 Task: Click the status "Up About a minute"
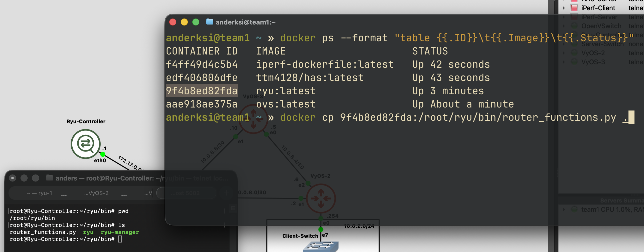point(463,104)
